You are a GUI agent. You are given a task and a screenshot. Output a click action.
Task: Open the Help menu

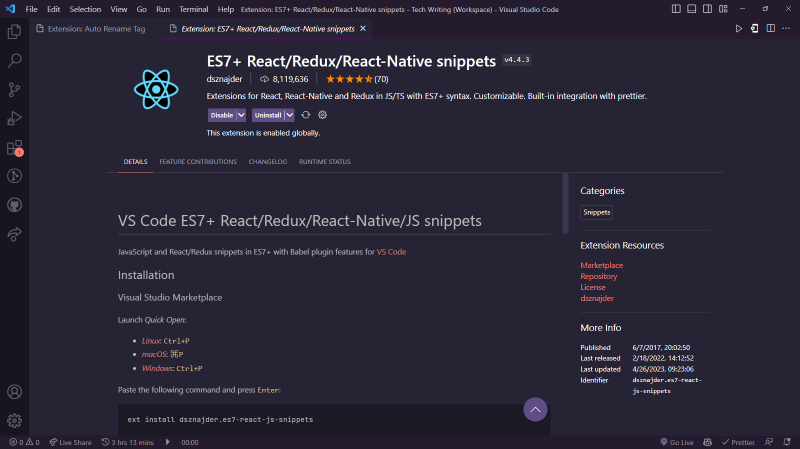click(226, 9)
